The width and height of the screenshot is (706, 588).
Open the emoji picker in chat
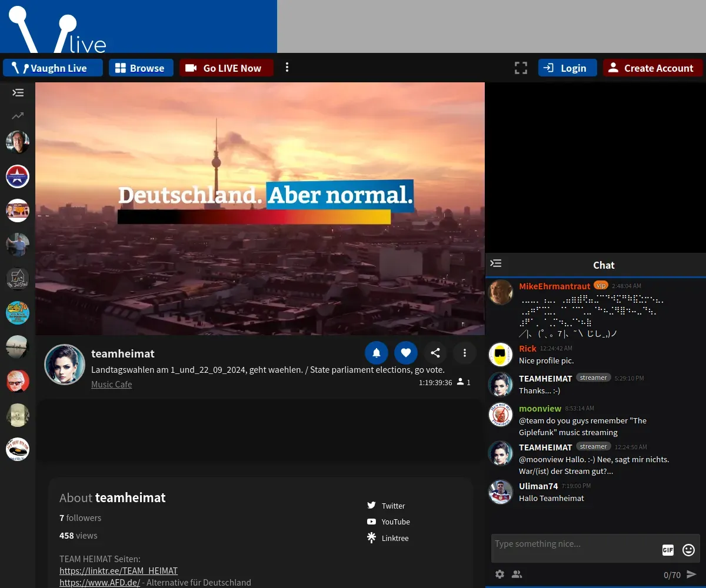688,550
